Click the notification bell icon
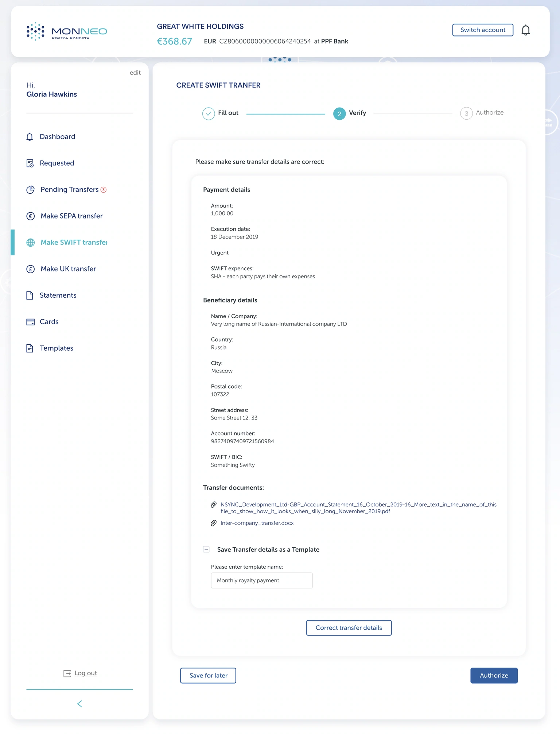The height and width of the screenshot is (734, 560). [x=525, y=30]
